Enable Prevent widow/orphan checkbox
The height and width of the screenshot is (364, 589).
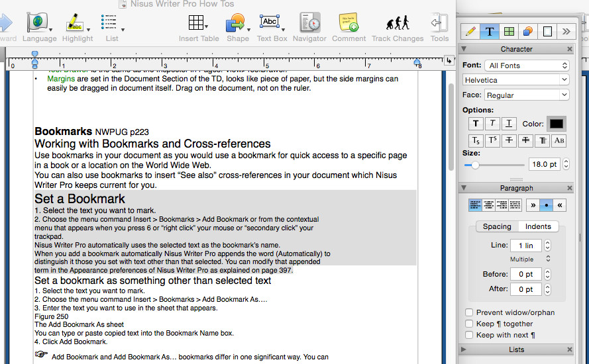pos(469,312)
